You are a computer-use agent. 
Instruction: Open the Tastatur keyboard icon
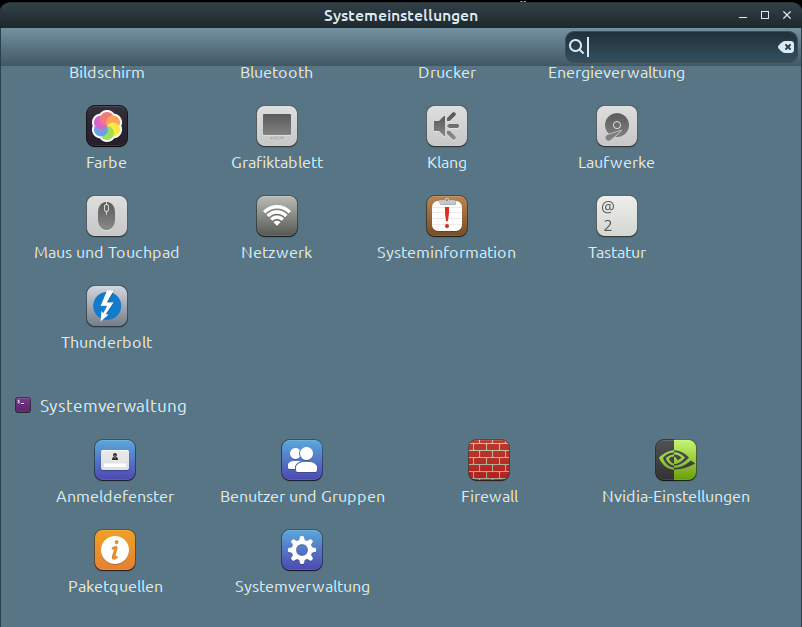point(617,216)
